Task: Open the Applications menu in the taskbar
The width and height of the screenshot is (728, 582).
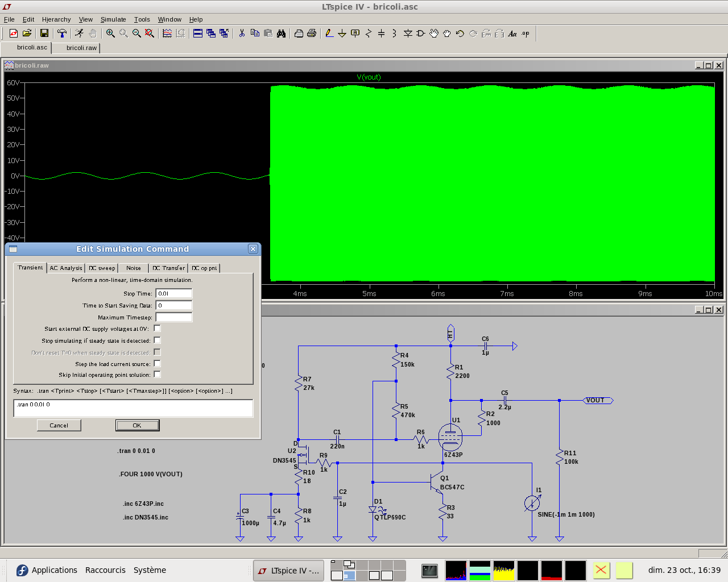Action: (x=47, y=570)
